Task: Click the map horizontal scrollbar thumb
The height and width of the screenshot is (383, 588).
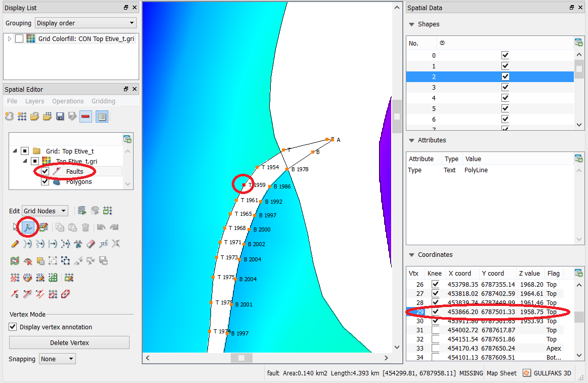Action: pyautogui.click(x=241, y=358)
